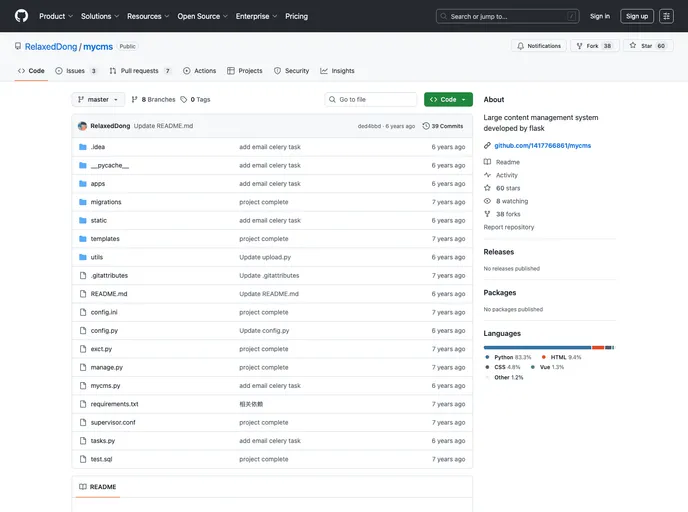688x512 pixels.
Task: Expand the Resources menu
Action: [x=148, y=16]
